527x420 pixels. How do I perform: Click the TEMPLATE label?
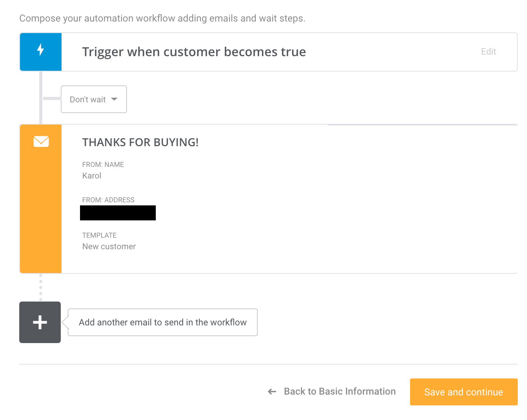[99, 235]
